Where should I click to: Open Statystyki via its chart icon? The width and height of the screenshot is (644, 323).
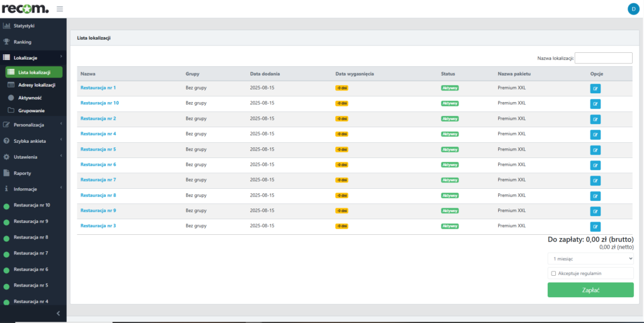[7, 26]
